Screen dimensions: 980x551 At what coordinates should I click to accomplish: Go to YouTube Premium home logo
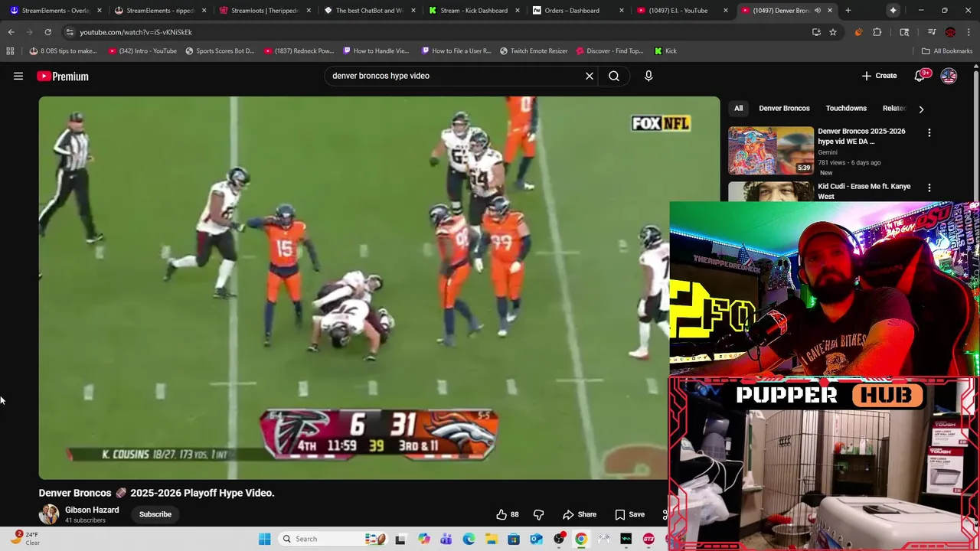point(63,76)
